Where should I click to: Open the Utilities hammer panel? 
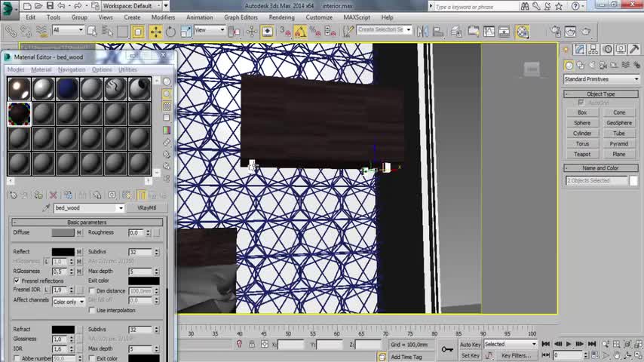coord(634,50)
